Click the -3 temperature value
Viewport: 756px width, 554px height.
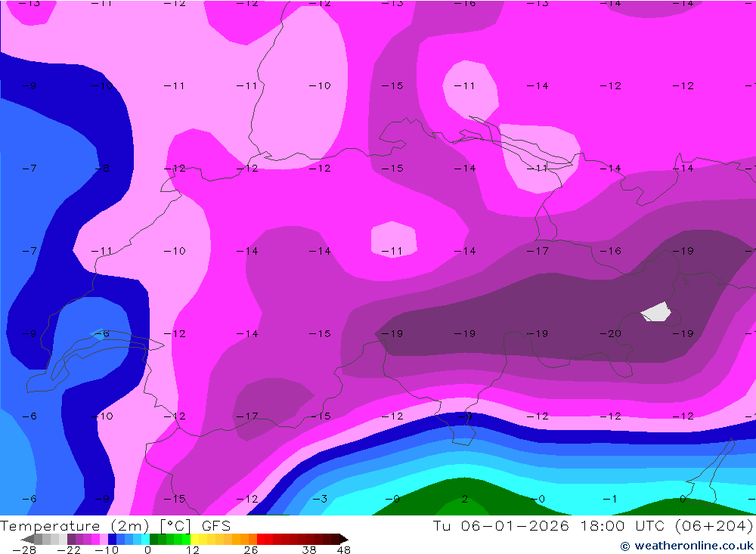coord(320,499)
